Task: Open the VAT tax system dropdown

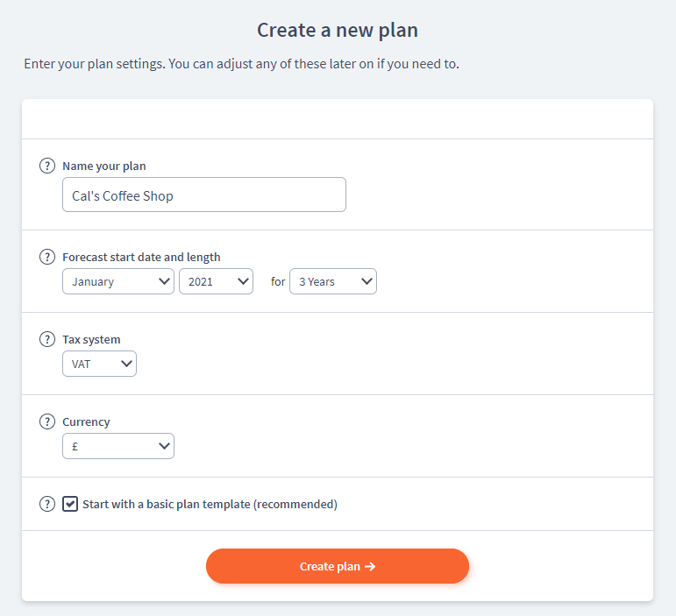Action: (x=100, y=364)
